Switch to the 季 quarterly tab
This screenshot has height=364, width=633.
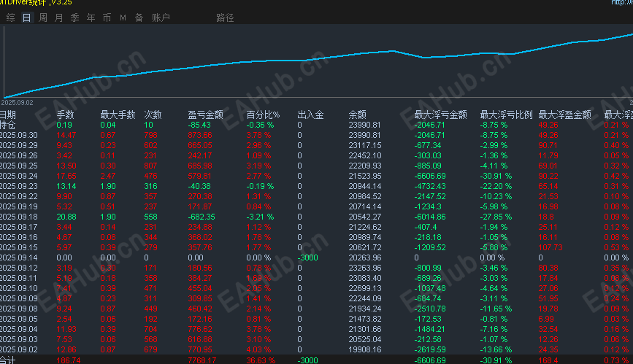(74, 18)
